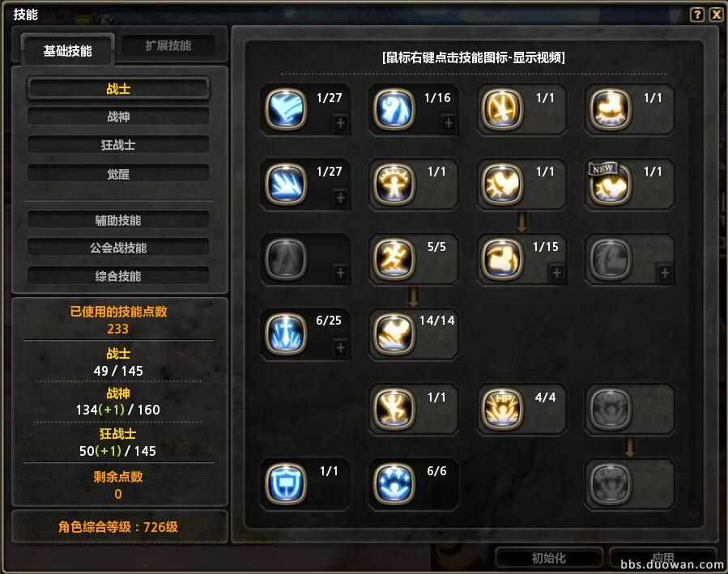This screenshot has height=574, width=728.
Task: Click the skill list scroll down arrow
Action: (x=693, y=513)
